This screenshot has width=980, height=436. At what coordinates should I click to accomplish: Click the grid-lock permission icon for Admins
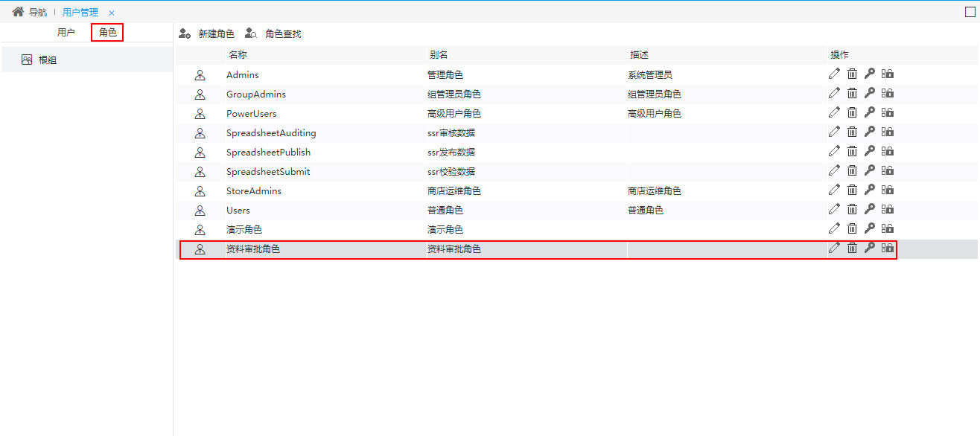tap(888, 74)
